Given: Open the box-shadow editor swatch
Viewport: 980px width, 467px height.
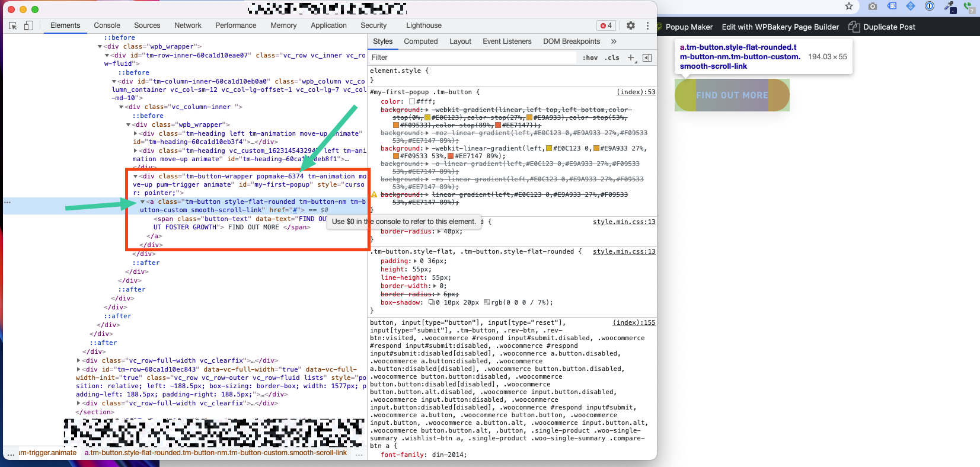Looking at the screenshot, I should click(432, 302).
